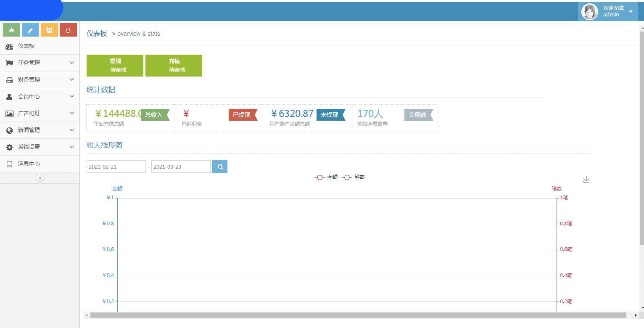Collapse the sidebar with double-arrow icon
Screen dimensions: 644x328
pyautogui.click(x=40, y=178)
